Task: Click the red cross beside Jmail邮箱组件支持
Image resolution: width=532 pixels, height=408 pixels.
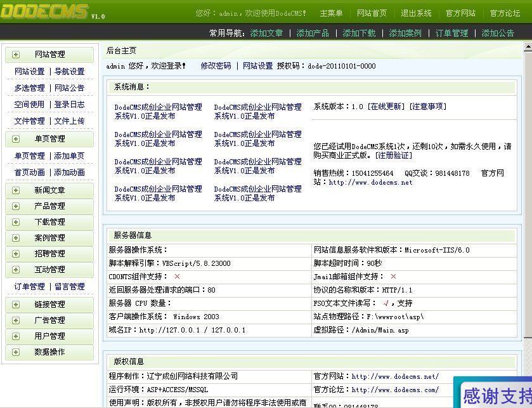Action: [393, 277]
